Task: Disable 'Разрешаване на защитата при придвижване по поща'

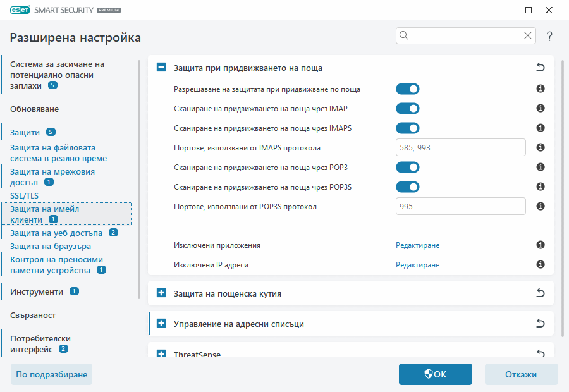Action: (408, 90)
